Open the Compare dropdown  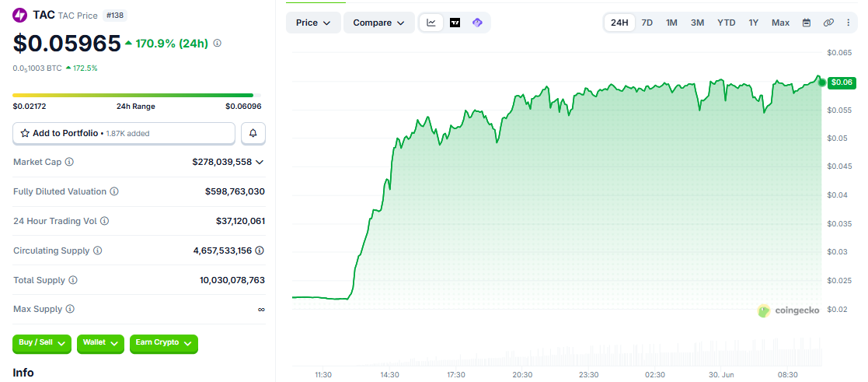coord(379,23)
